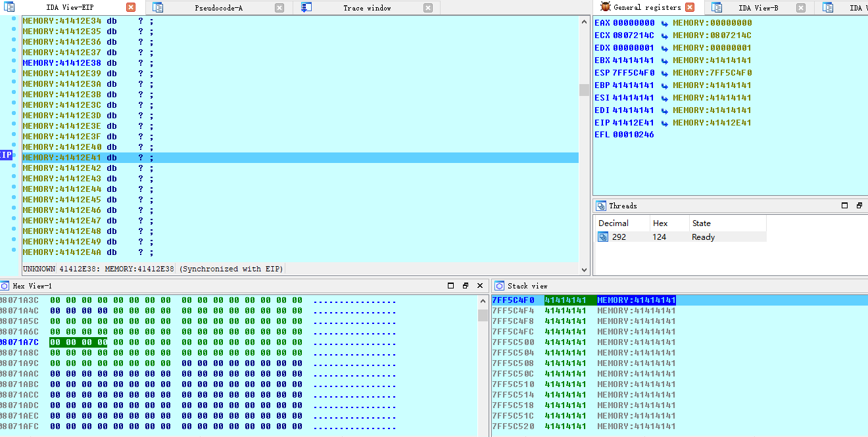Click the jump arrow next to EDX

(665, 48)
